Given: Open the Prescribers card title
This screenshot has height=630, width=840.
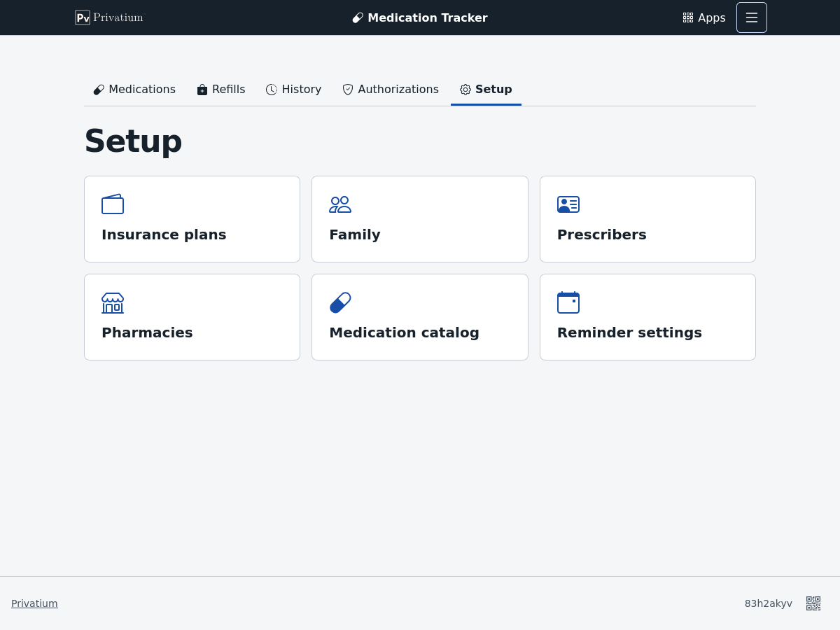Looking at the screenshot, I should pyautogui.click(x=602, y=234).
